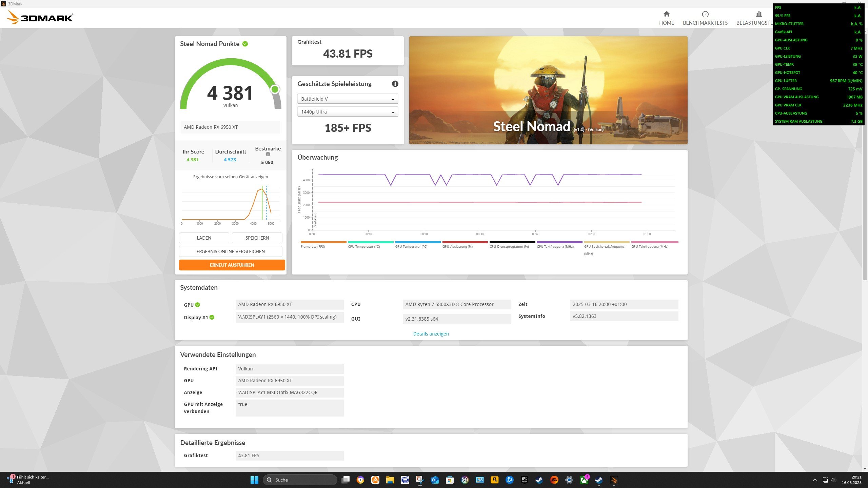The height and width of the screenshot is (488, 868).
Task: Click the GPU verified checkmark in Systemdaten
Action: pos(198,305)
